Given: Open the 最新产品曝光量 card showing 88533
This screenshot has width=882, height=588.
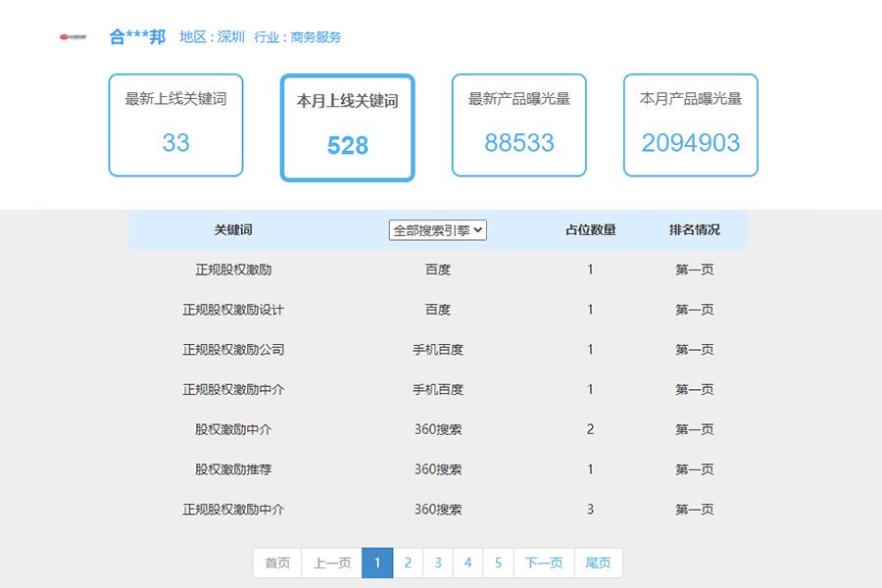Looking at the screenshot, I should [x=518, y=125].
